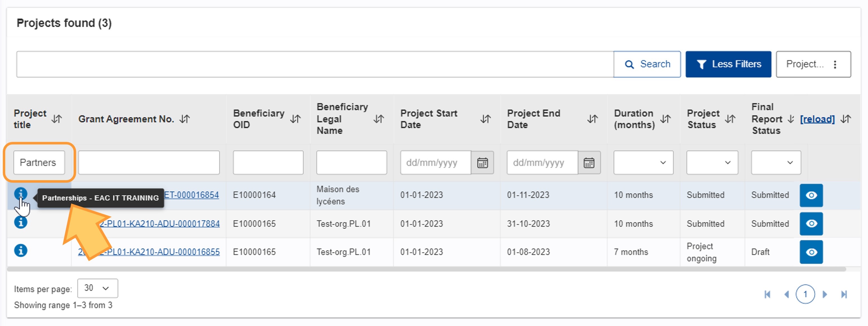The image size is (868, 326).
Task: Click the Beneficiary Legal Name filter field
Action: 351,163
